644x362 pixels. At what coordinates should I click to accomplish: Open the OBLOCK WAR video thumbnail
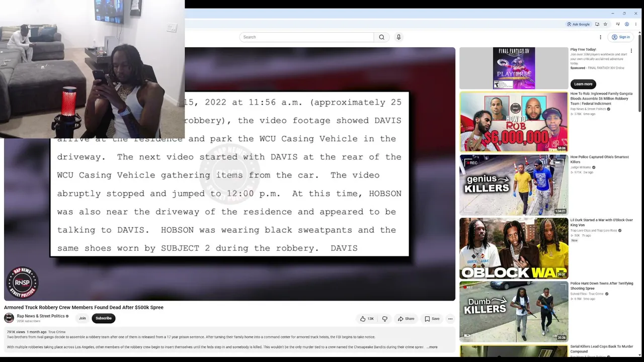(514, 248)
